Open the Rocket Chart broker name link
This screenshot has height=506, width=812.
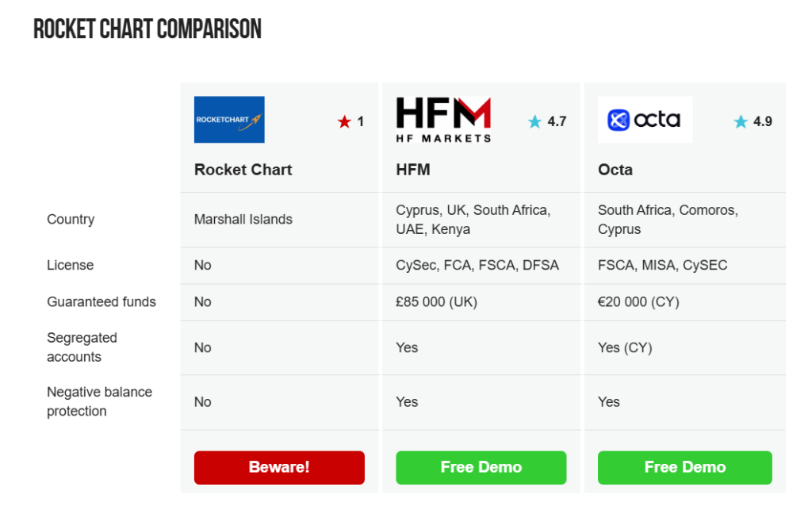(x=243, y=170)
